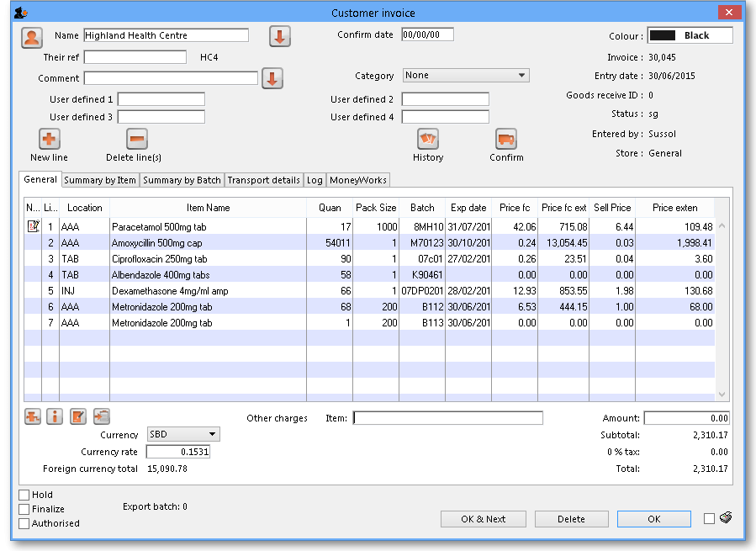The height and width of the screenshot is (551, 756).
Task: Open the Category dropdown
Action: pos(466,76)
